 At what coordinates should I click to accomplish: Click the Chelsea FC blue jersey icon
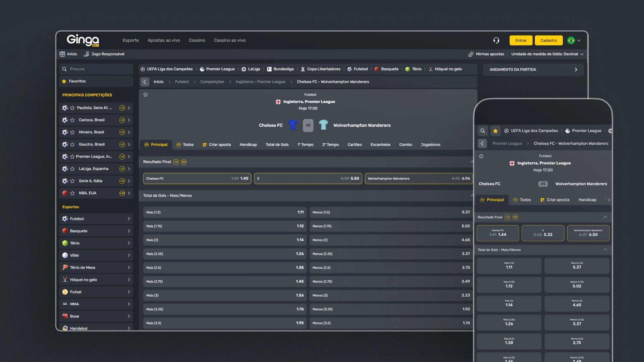pos(293,125)
